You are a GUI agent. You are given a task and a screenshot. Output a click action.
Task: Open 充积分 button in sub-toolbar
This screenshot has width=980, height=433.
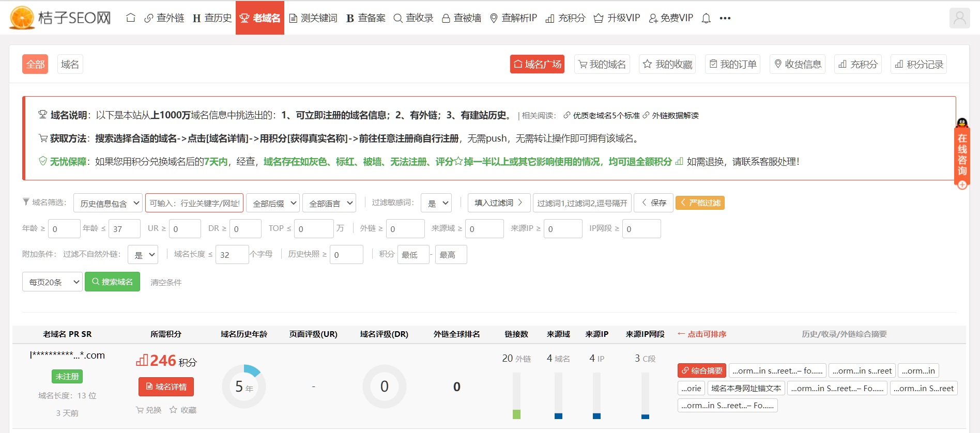(857, 64)
